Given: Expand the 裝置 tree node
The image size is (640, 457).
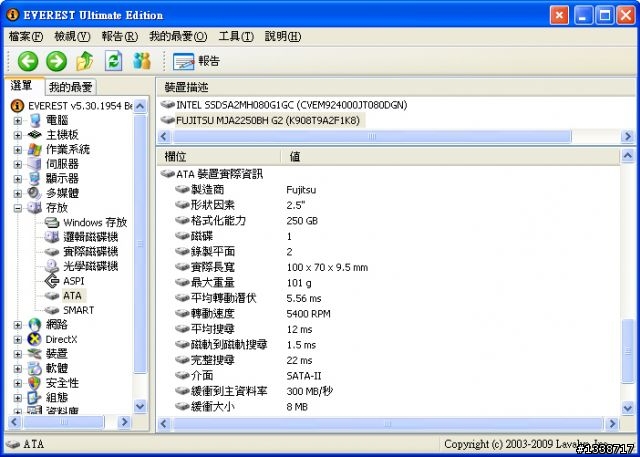Looking at the screenshot, I should click(18, 354).
